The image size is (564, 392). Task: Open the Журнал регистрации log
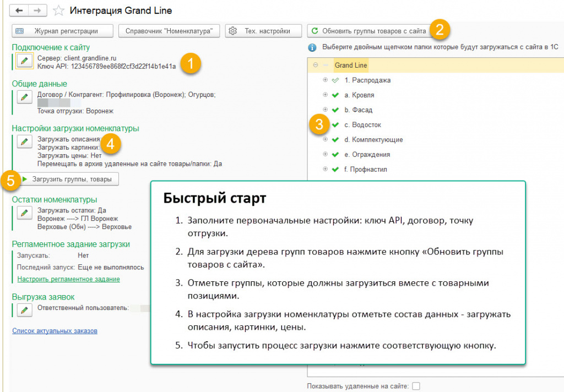[63, 31]
